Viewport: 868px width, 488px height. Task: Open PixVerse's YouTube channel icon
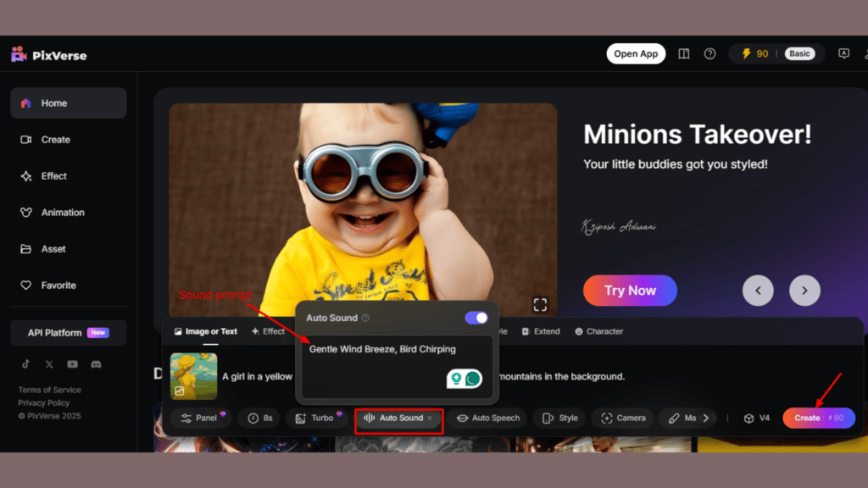click(x=73, y=364)
